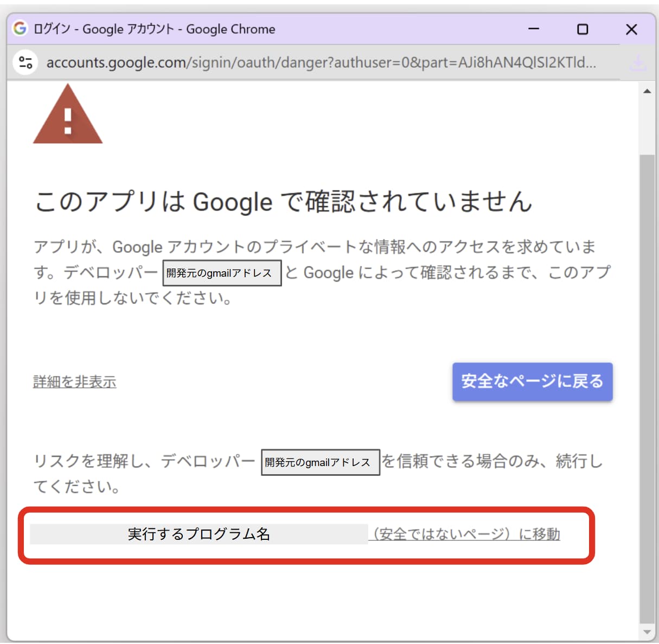Image resolution: width=659 pixels, height=644 pixels.
Task: Close the Google Chrome login window
Action: tap(631, 29)
